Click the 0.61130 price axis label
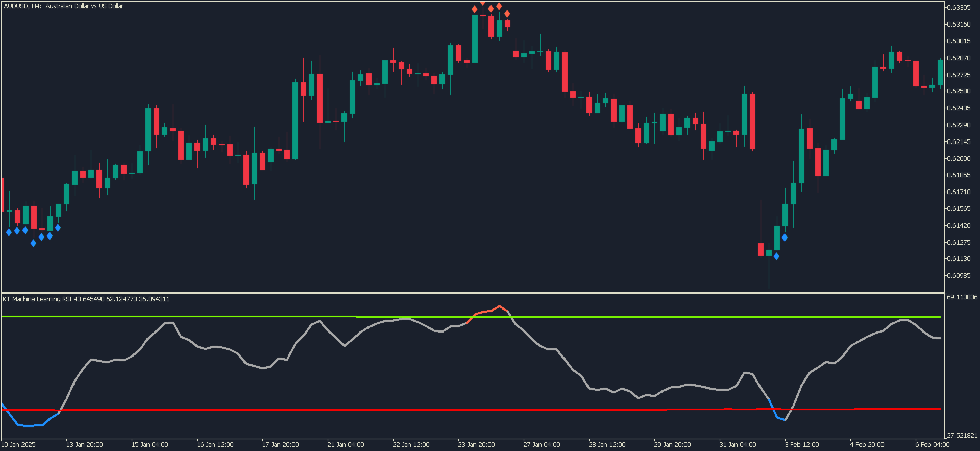 [x=959, y=259]
